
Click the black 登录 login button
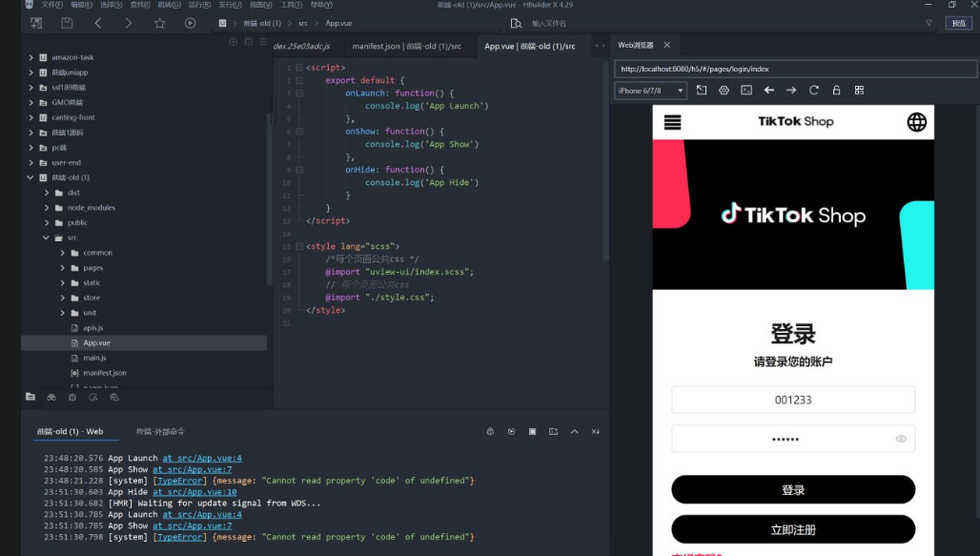[793, 489]
